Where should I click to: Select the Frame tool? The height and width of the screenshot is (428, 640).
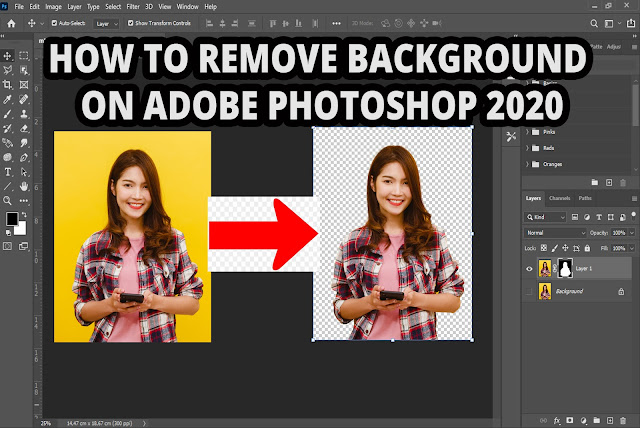point(24,84)
